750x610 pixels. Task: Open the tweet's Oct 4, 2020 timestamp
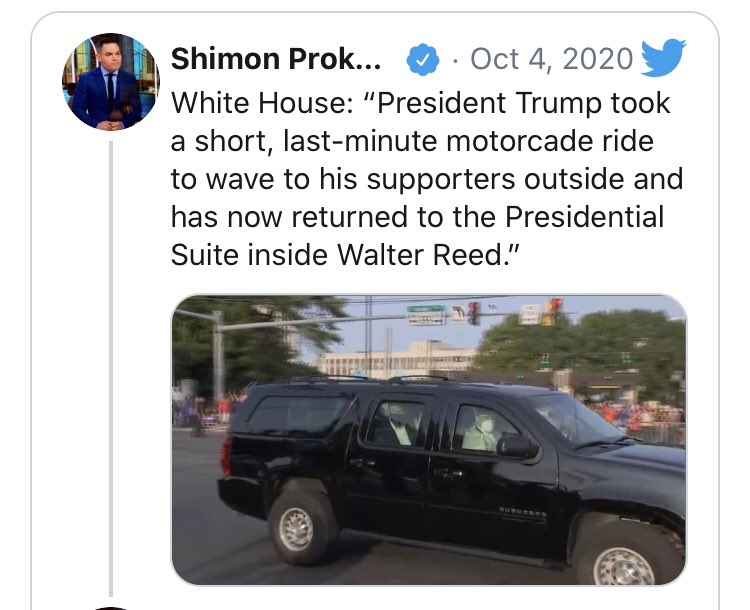point(551,59)
